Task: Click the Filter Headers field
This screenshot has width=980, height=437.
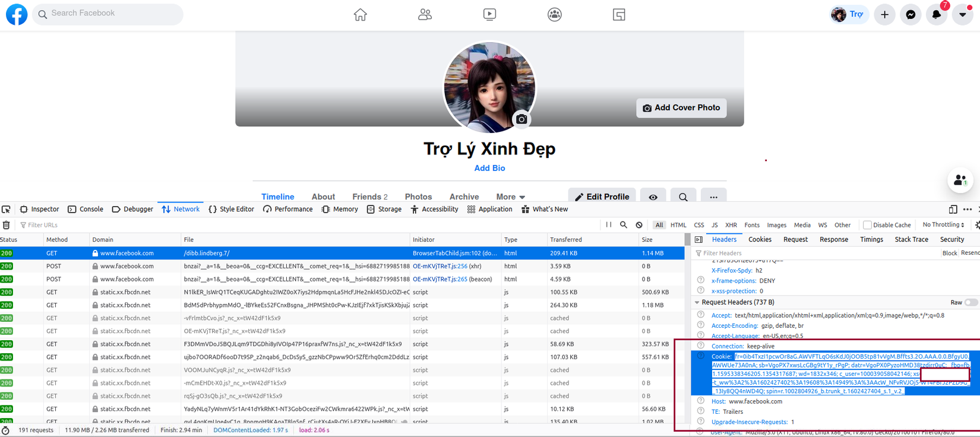Action: pos(814,254)
